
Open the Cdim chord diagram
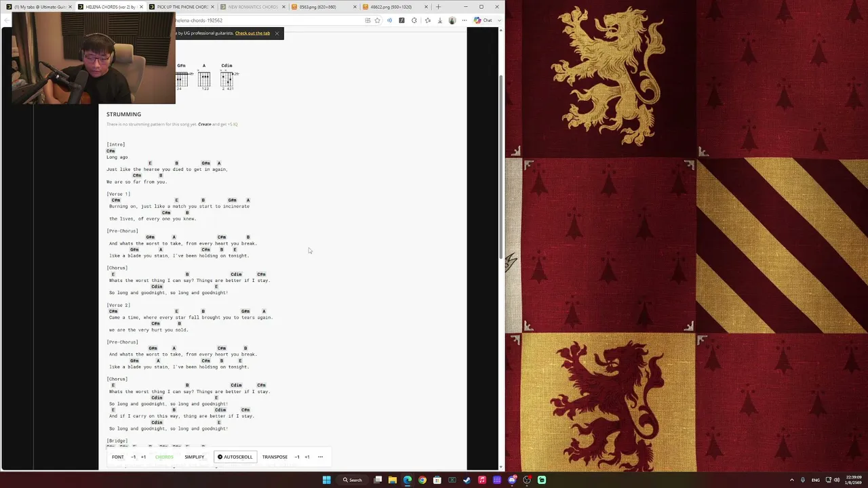tap(227, 77)
